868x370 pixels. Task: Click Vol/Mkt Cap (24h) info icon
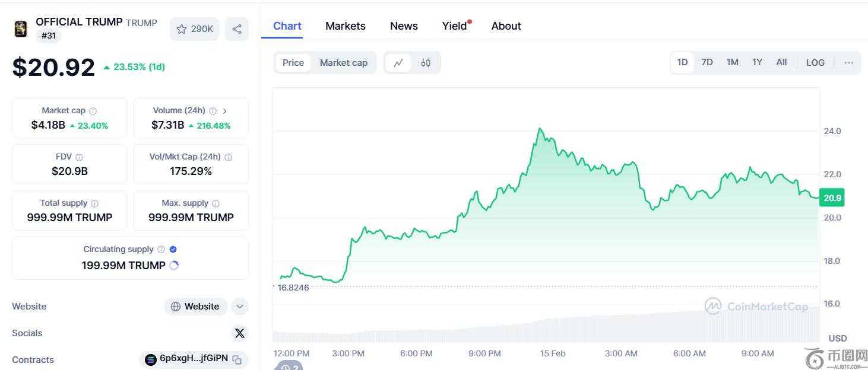(x=228, y=157)
